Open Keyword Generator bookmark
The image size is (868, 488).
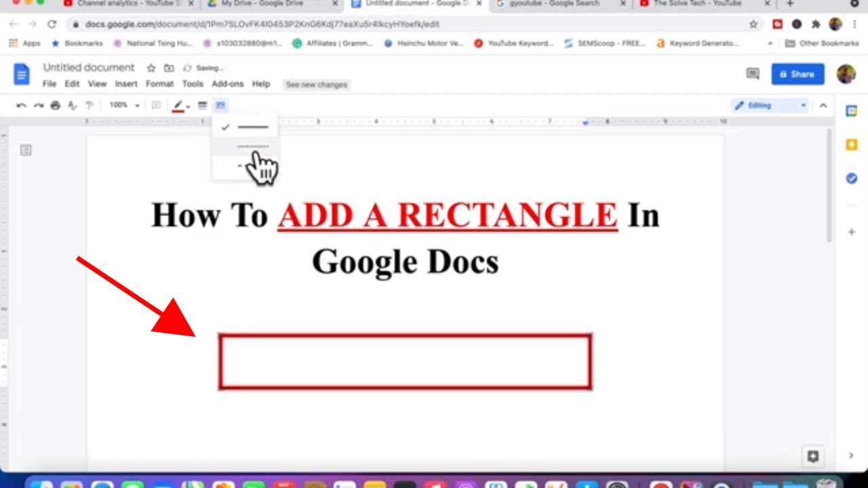(696, 43)
